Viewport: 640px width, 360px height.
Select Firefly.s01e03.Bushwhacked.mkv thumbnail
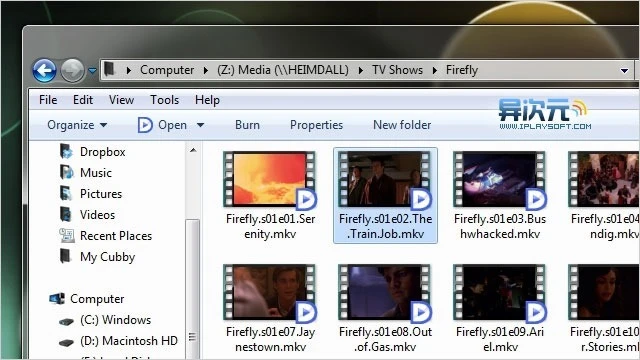pyautogui.click(x=500, y=179)
